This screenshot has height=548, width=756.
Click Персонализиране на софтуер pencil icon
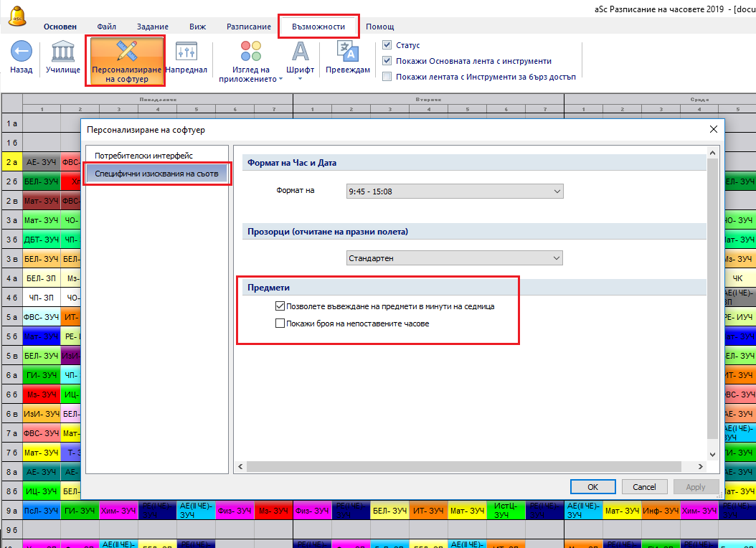click(126, 52)
